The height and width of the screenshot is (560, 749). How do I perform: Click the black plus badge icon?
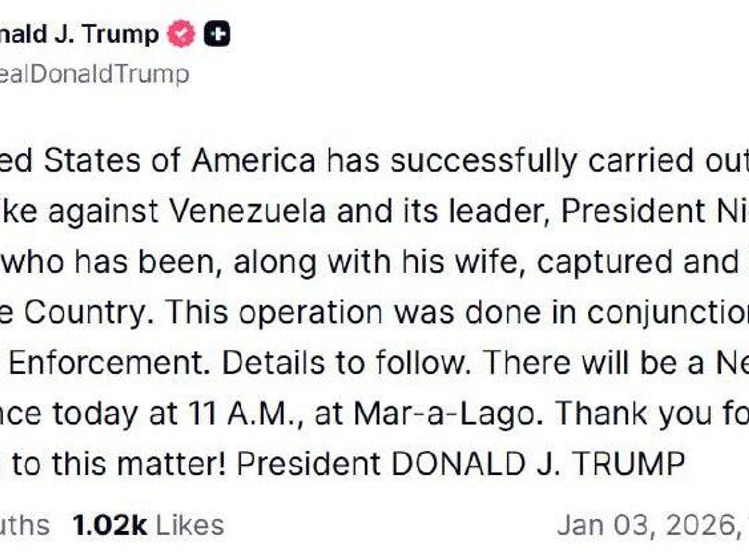[x=217, y=34]
